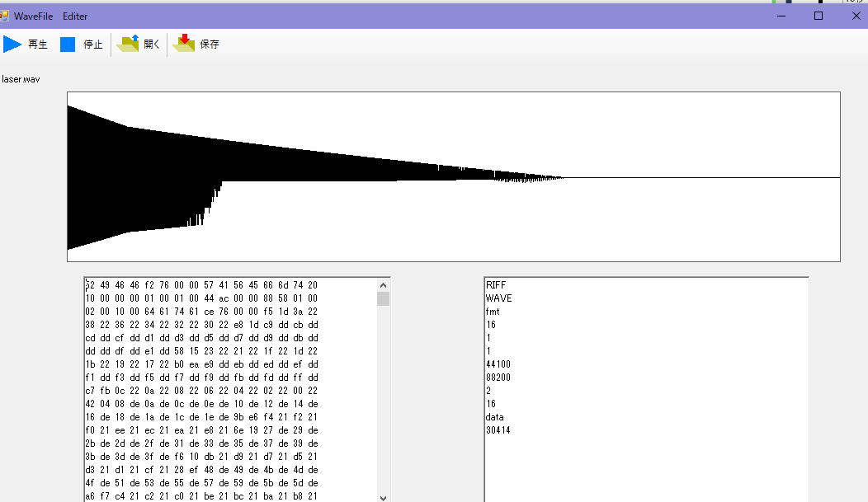
Task: Click the hex row starting with 02 00 10 00
Action: (201, 312)
